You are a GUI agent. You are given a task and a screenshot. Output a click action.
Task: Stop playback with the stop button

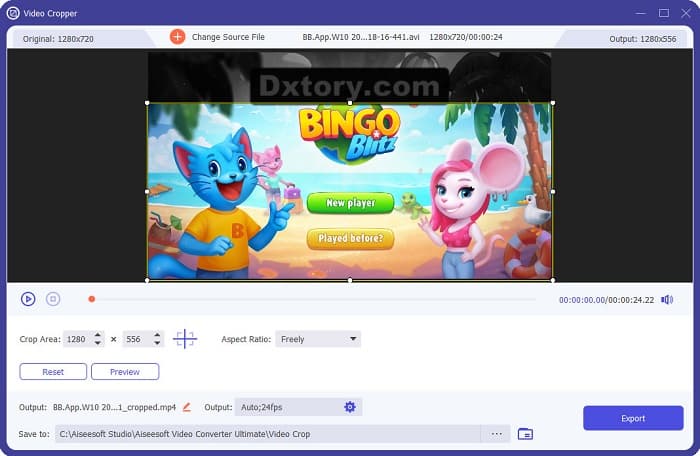(x=53, y=299)
